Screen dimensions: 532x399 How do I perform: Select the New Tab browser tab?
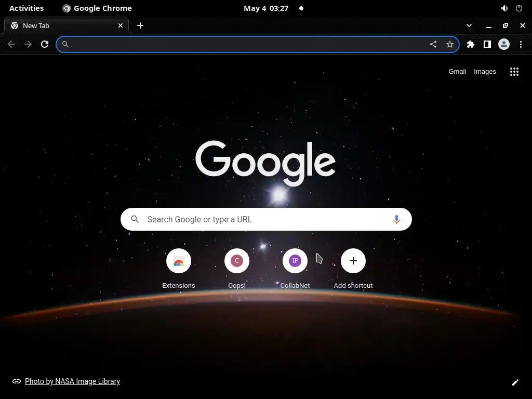coord(66,25)
